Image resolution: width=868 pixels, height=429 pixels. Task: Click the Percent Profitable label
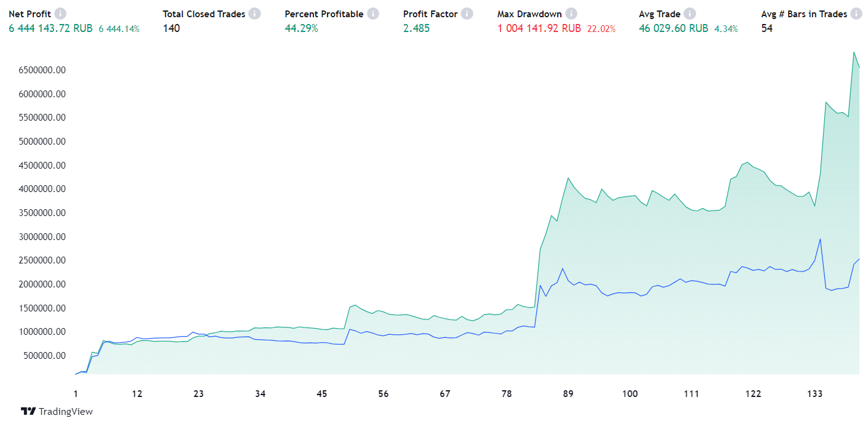click(324, 14)
